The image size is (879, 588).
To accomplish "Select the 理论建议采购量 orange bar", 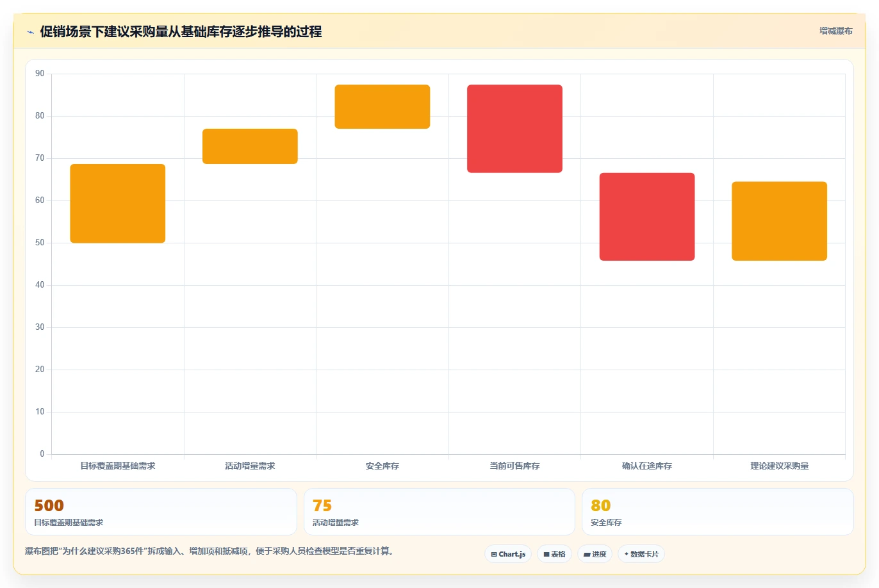I will click(x=780, y=221).
